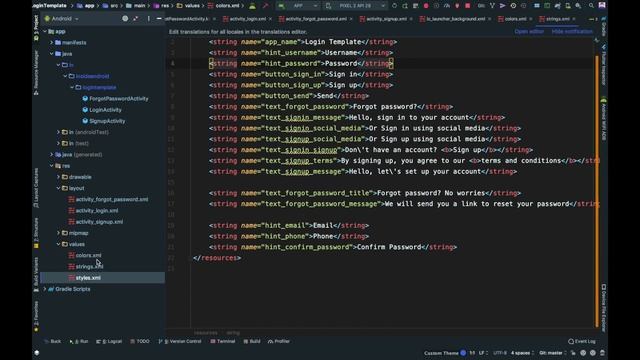The image size is (640, 360).
Task: Open Device File Explorer side tab
Action: 604,308
